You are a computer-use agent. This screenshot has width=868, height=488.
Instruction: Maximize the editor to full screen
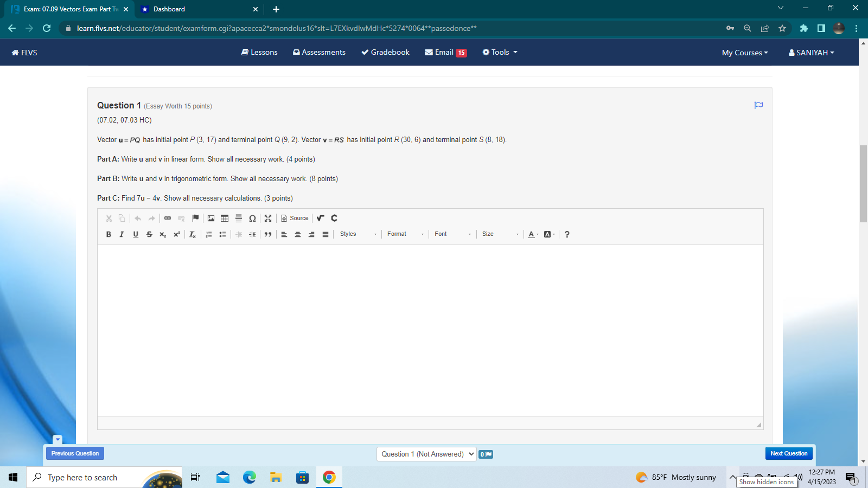pos(268,218)
